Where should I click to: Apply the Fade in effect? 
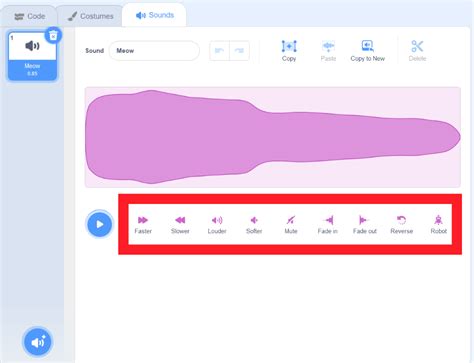point(328,224)
